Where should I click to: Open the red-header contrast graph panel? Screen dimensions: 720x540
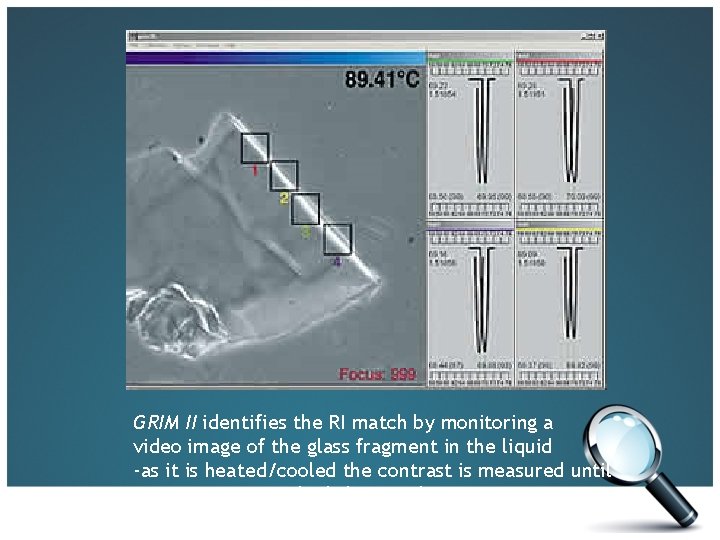coord(559,135)
